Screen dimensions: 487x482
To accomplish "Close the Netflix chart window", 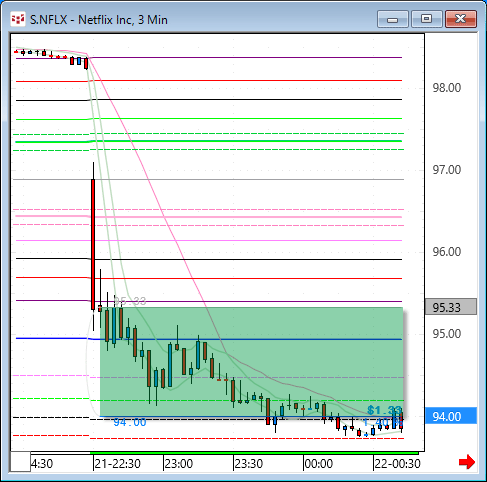I will tap(461, 19).
